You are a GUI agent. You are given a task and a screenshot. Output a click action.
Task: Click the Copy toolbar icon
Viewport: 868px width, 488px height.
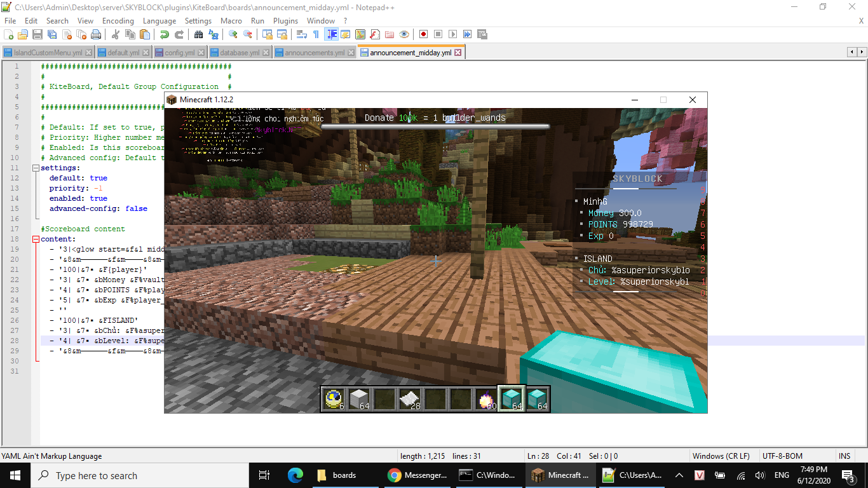pos(130,34)
